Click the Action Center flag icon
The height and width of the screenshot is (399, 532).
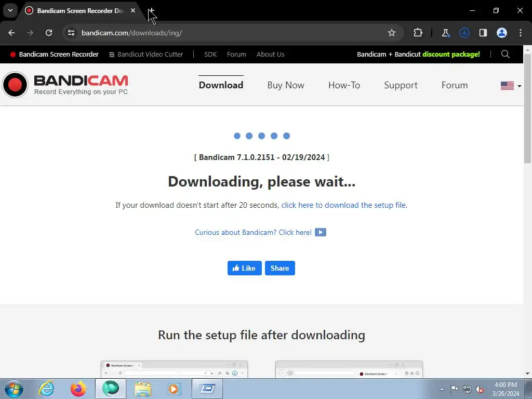(x=454, y=389)
